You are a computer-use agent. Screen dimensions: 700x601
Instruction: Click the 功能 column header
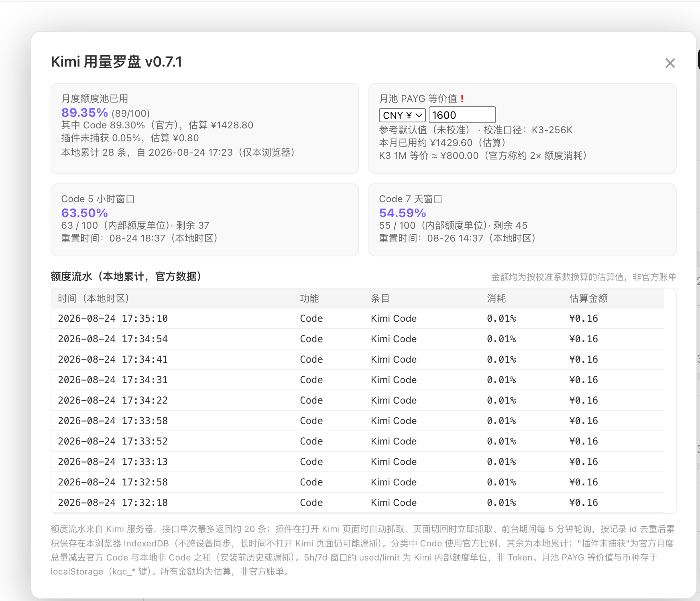click(309, 298)
